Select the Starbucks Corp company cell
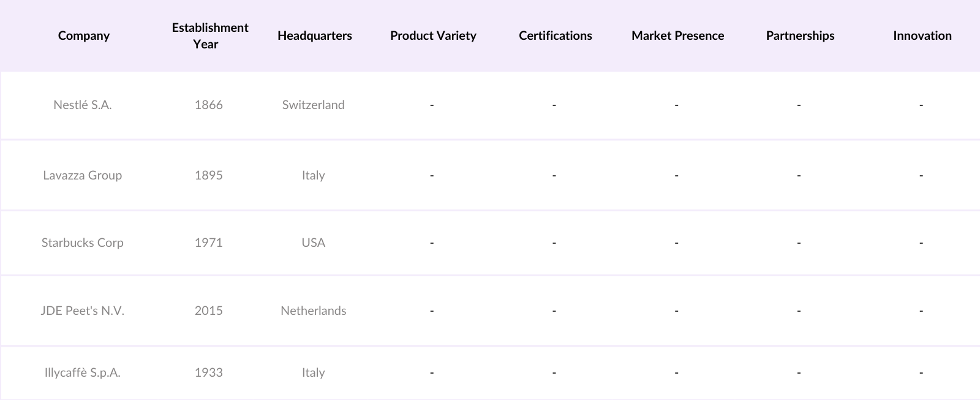The height and width of the screenshot is (400, 980). coord(83,243)
